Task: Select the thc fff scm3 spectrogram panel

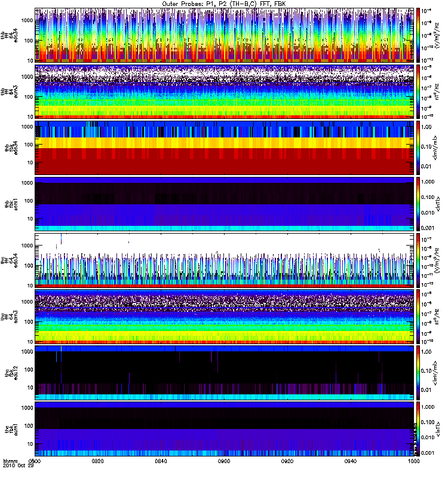Action: [x=225, y=317]
